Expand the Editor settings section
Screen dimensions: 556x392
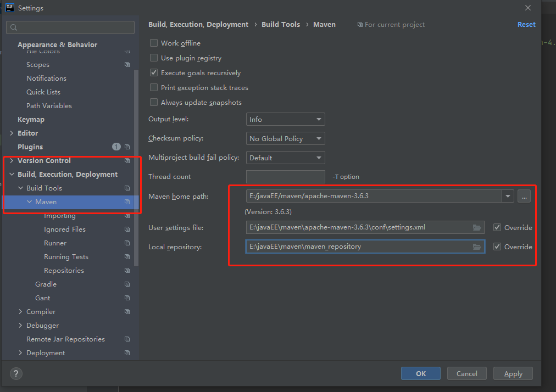click(x=12, y=133)
